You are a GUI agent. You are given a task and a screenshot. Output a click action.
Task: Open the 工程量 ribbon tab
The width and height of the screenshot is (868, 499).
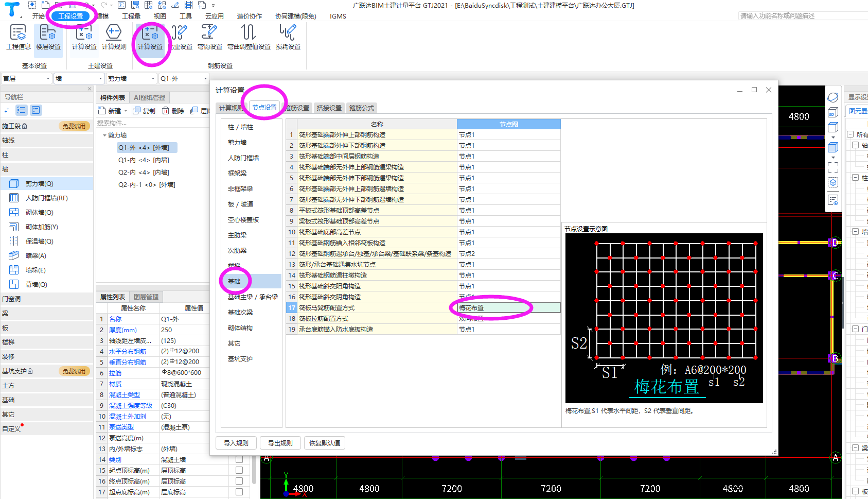131,16
